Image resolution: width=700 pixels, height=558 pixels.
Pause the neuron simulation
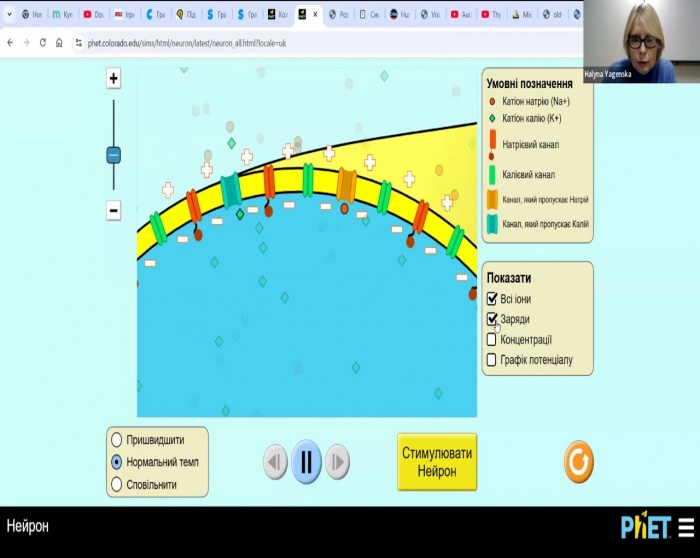click(306, 461)
